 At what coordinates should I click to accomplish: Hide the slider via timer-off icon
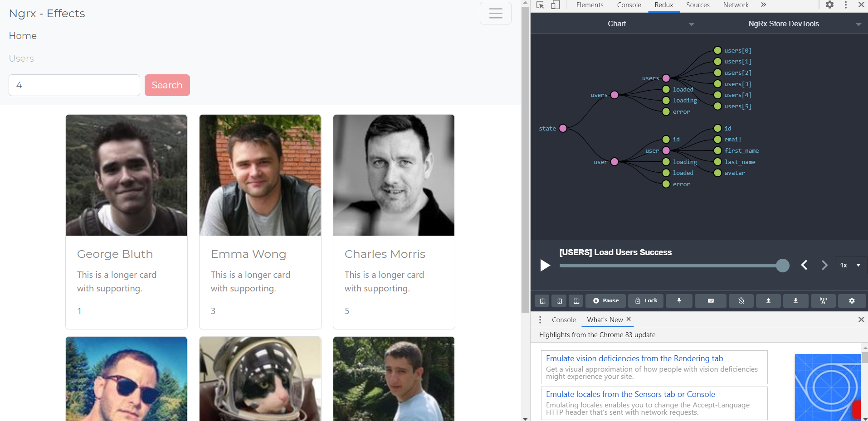coord(741,301)
